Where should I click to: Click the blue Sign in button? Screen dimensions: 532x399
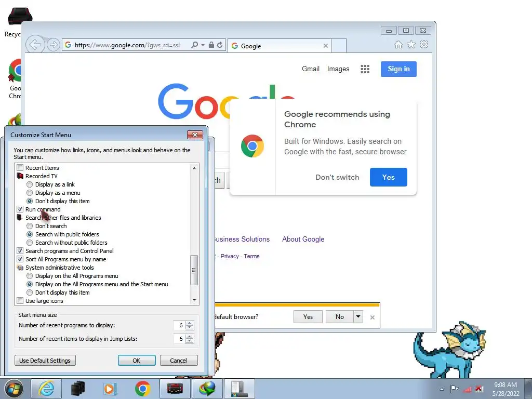[398, 69]
